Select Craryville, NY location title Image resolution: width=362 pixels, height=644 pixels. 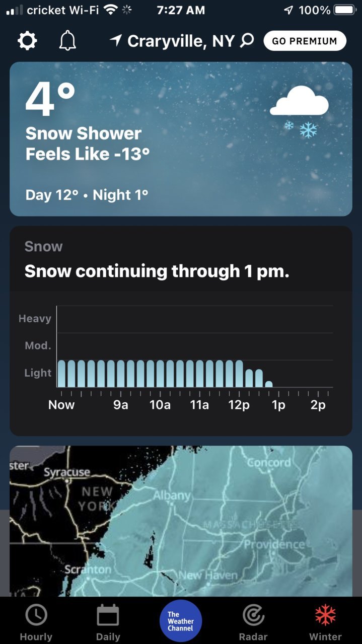tap(181, 41)
